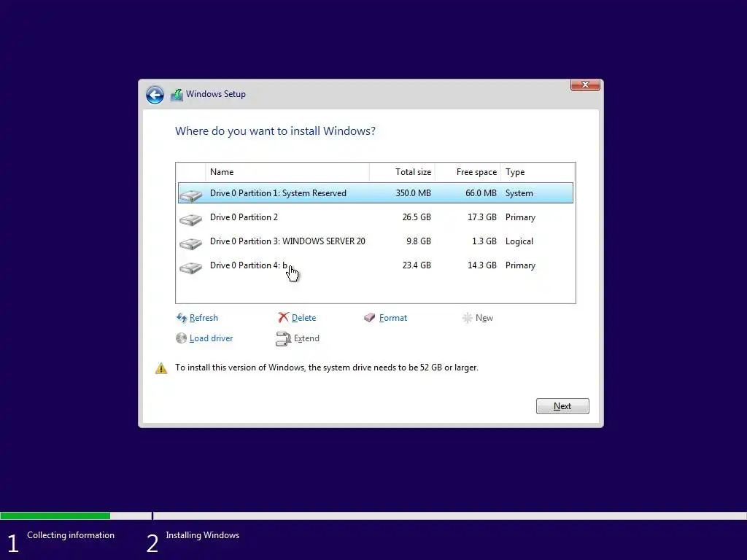Click the Installing Windows step label
Image resolution: width=747 pixels, height=560 pixels.
point(203,535)
